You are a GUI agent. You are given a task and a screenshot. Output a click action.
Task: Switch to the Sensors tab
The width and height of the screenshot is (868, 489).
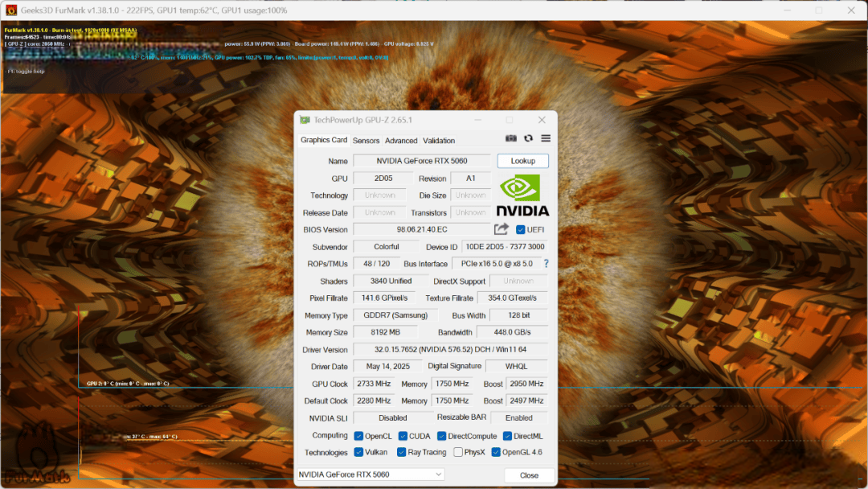366,141
